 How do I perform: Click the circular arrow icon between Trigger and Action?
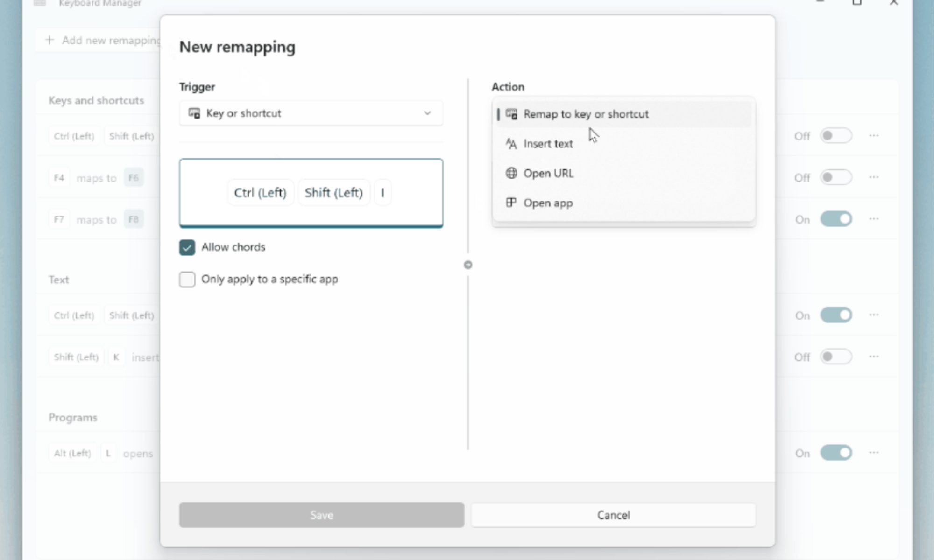pos(468,265)
